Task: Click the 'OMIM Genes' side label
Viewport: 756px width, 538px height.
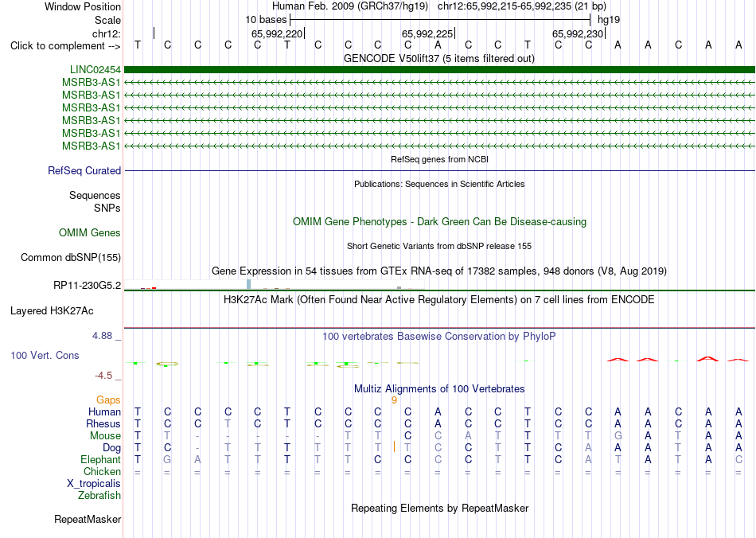Action: click(90, 233)
